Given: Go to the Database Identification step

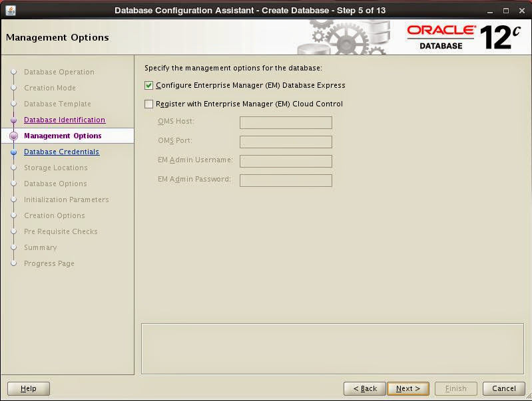Looking at the screenshot, I should pos(65,120).
